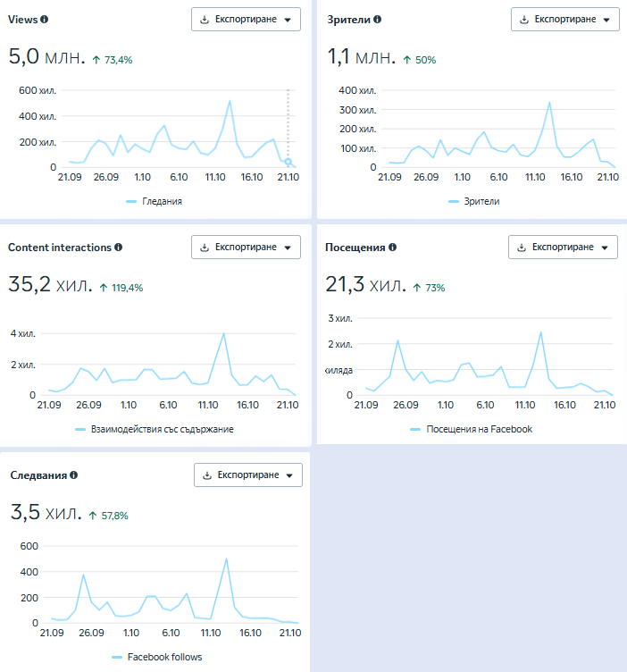Click the info icon beside Зрители
The height and width of the screenshot is (672, 627).
click(377, 20)
